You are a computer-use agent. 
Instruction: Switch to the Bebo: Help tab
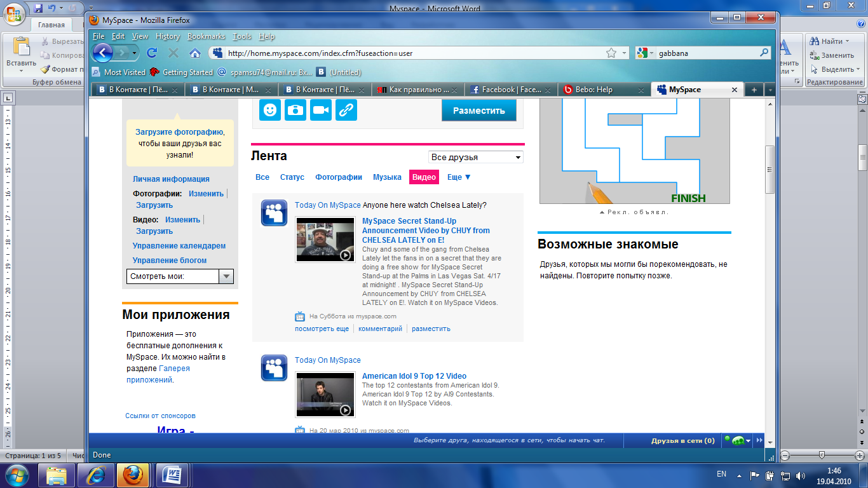pyautogui.click(x=604, y=90)
